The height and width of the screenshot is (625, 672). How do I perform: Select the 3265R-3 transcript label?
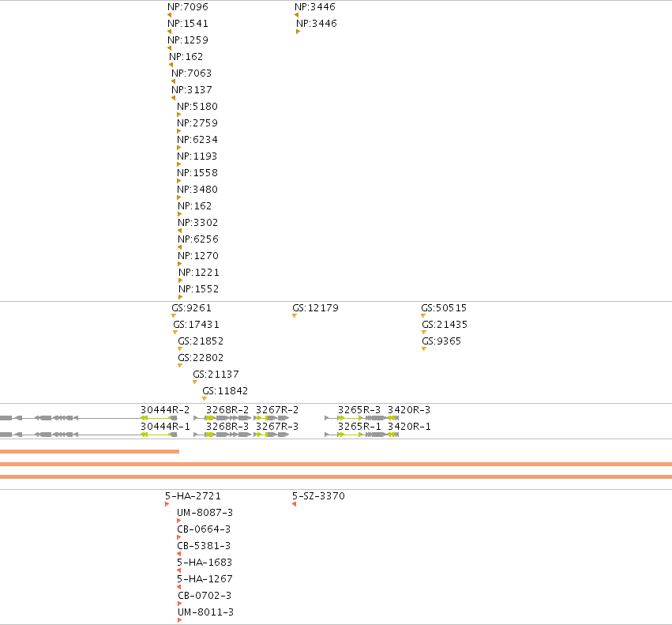[359, 410]
